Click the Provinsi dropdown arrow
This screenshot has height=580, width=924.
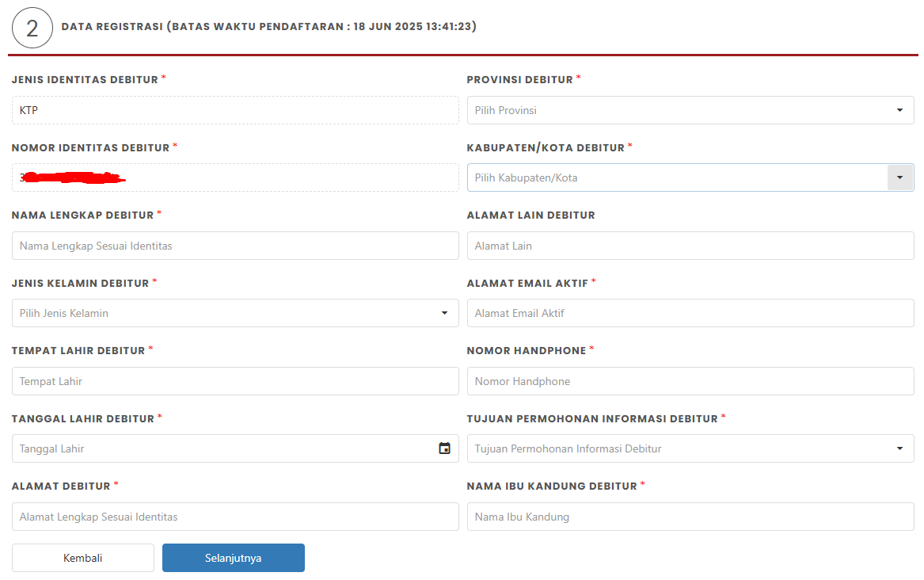click(x=900, y=110)
